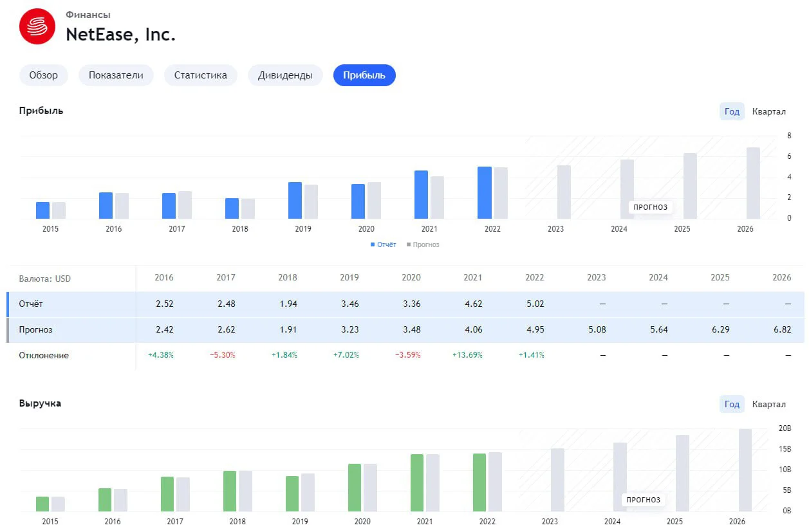
Task: Click the NetEase, Inc. title
Action: click(x=121, y=34)
